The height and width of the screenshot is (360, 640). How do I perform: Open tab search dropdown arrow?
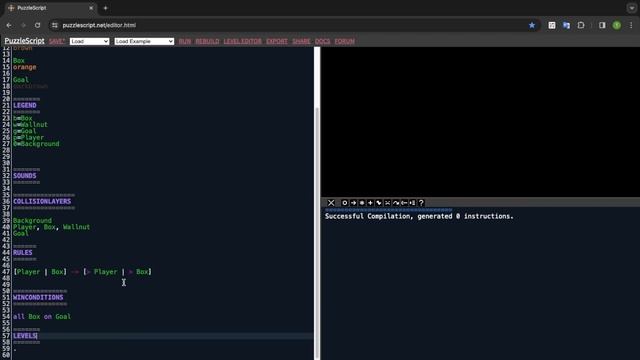click(631, 8)
